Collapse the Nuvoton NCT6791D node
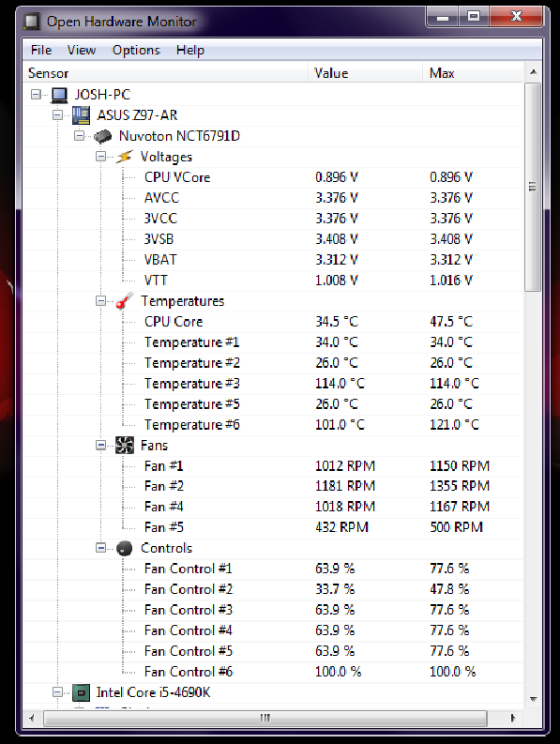The image size is (560, 744). coord(79,136)
